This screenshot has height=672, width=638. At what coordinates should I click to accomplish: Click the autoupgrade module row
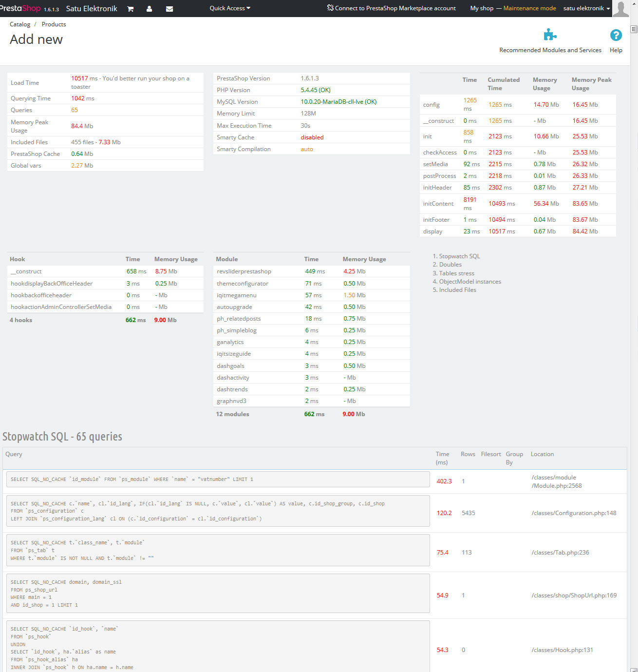(312, 307)
